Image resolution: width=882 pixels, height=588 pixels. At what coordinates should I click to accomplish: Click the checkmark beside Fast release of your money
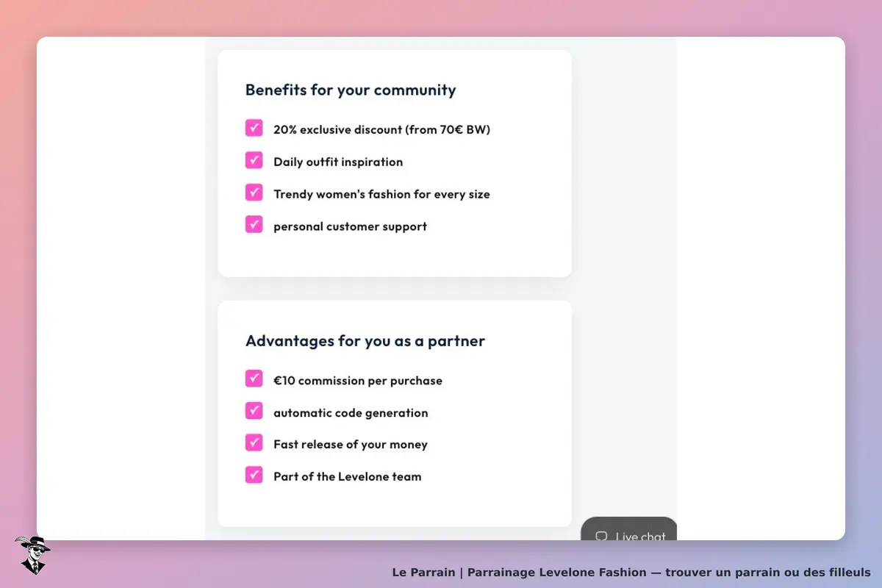click(254, 442)
